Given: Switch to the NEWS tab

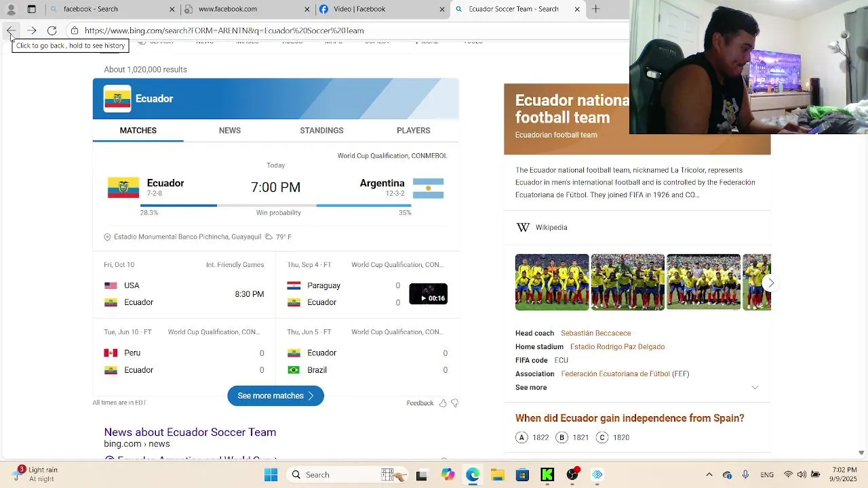Looking at the screenshot, I should [x=230, y=131].
